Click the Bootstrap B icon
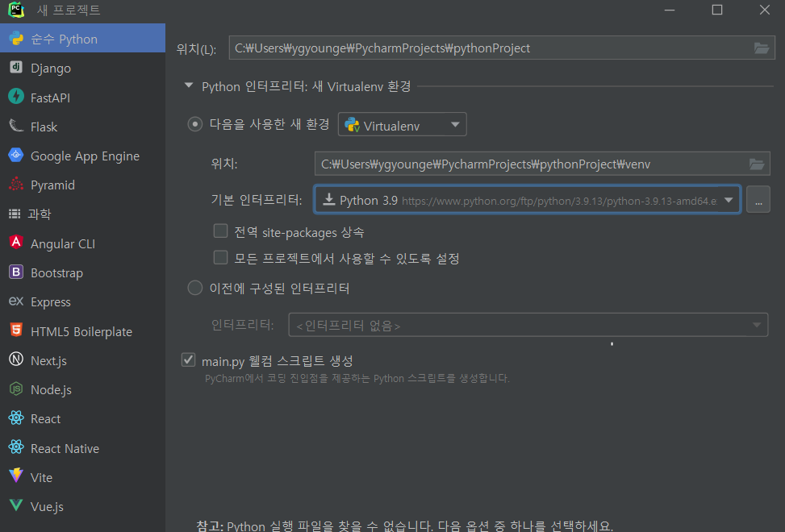Viewport: 785px width, 532px height. (x=16, y=272)
